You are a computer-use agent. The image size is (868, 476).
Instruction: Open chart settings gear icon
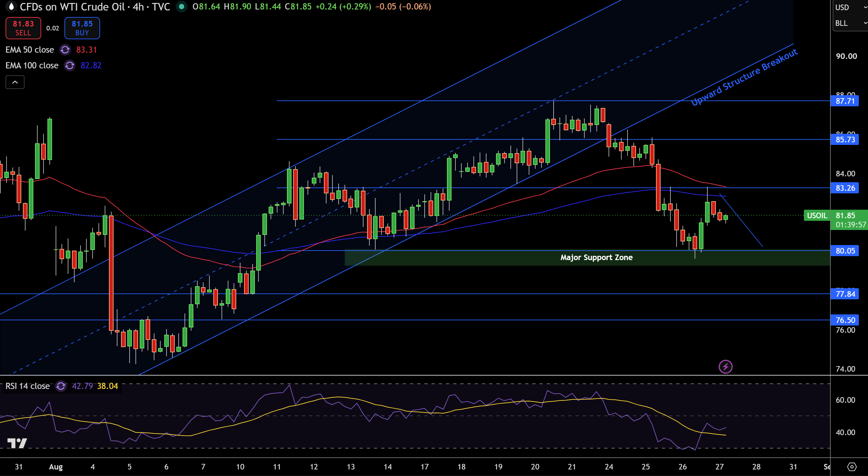852,467
